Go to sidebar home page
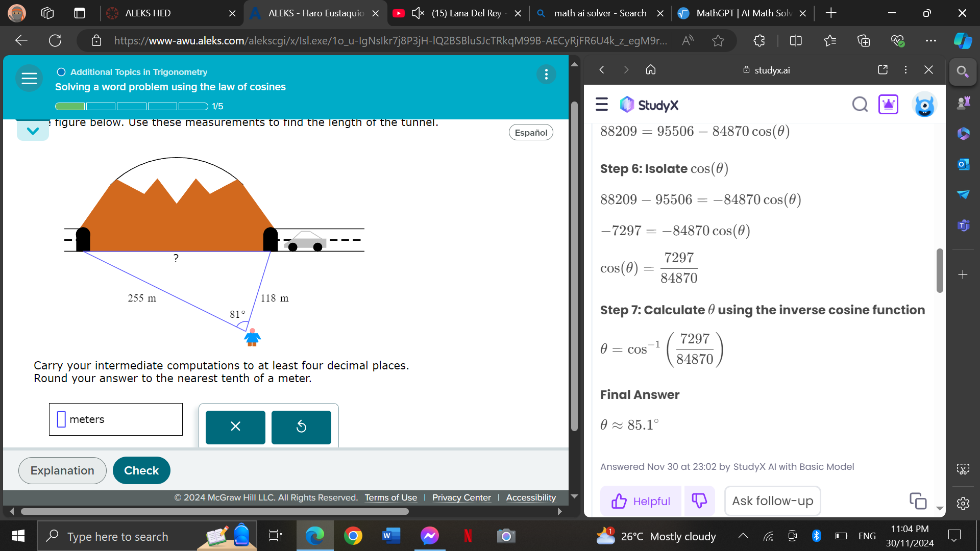The width and height of the screenshot is (980, 551). [x=651, y=70]
